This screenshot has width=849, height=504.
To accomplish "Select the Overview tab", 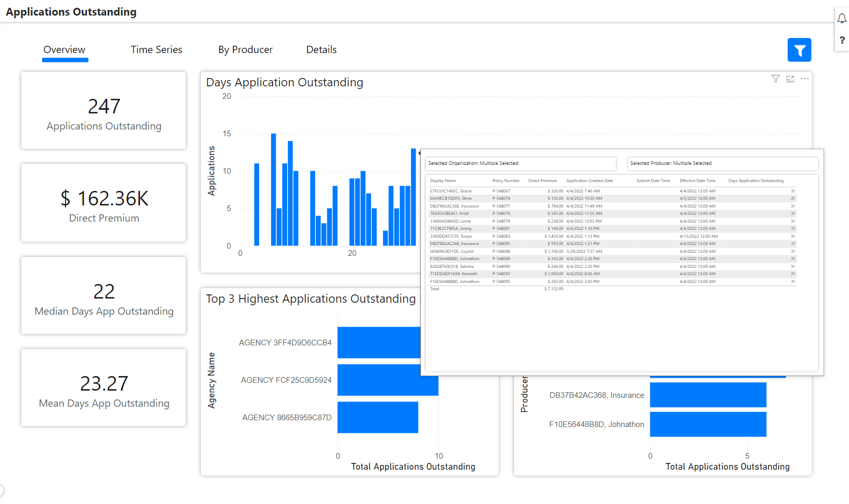I will tap(65, 50).
